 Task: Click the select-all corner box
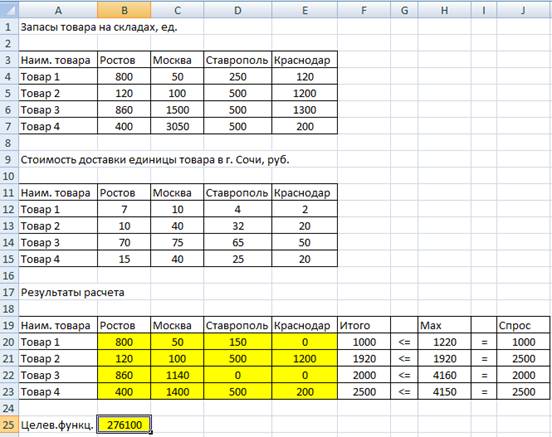click(x=9, y=9)
